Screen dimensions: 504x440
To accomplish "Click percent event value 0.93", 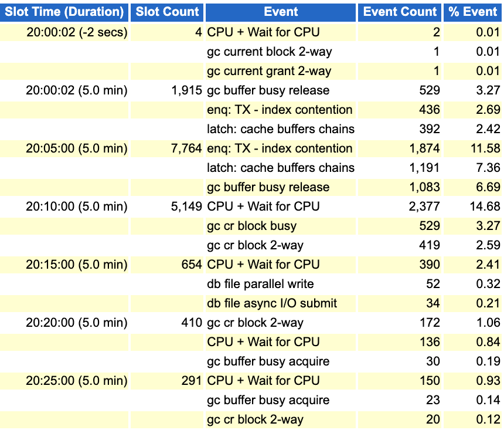I will 488,381.
